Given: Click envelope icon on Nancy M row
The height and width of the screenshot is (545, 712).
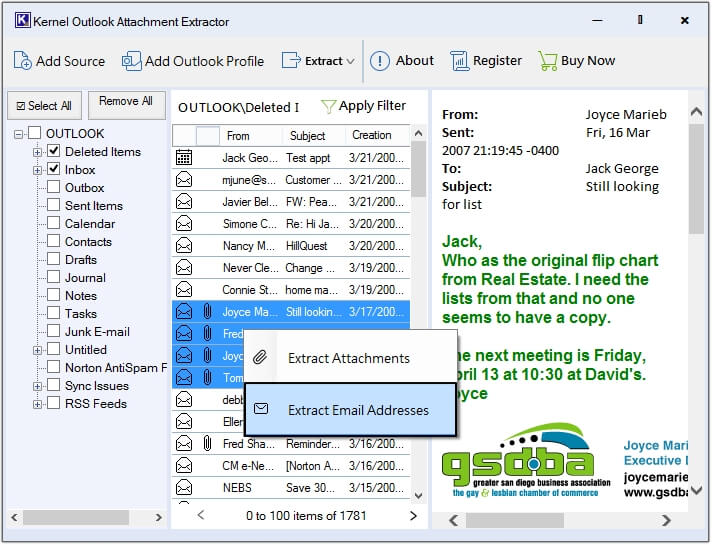Looking at the screenshot, I should pos(184,246).
